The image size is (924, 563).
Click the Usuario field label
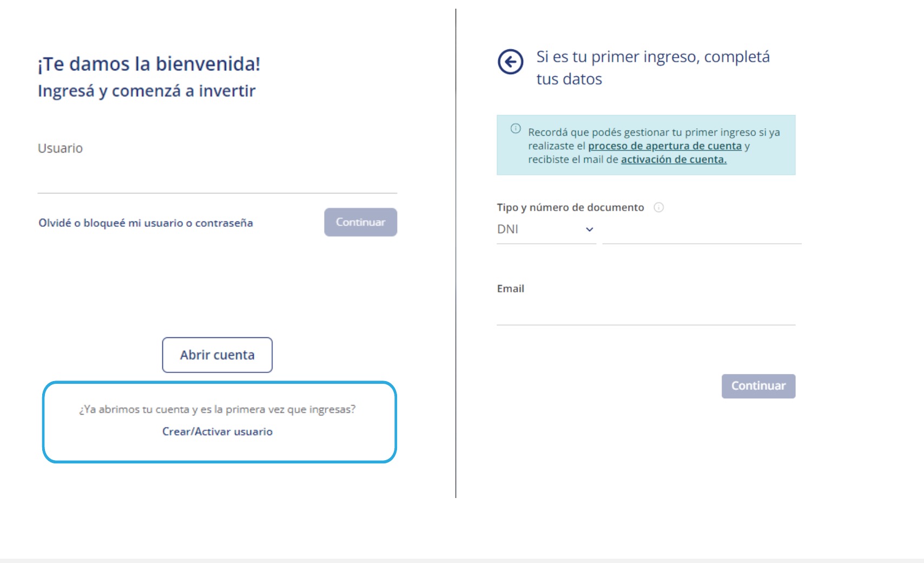tap(60, 148)
